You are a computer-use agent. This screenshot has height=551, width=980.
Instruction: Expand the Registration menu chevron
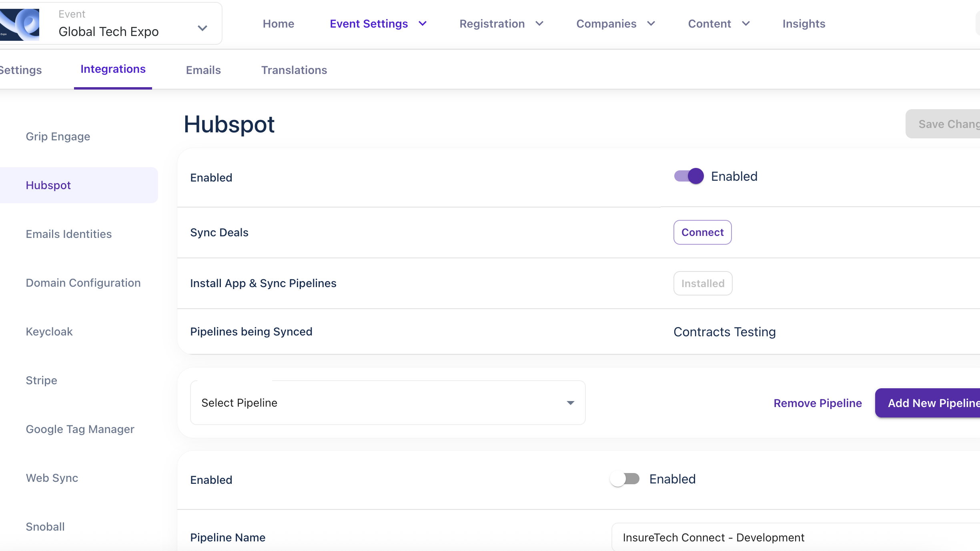click(539, 24)
